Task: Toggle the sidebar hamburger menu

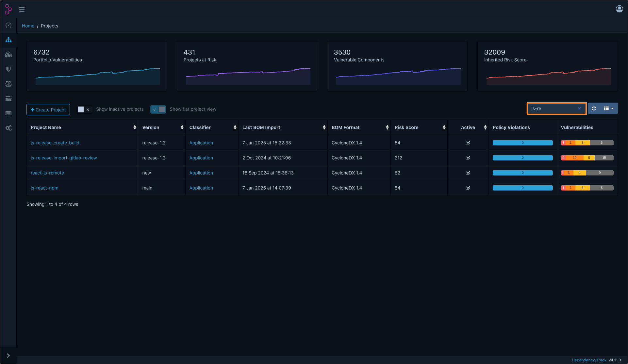Action: click(x=21, y=9)
